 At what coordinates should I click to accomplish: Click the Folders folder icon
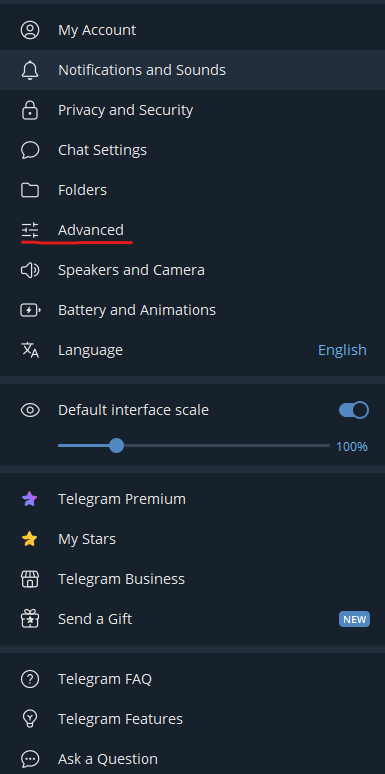30,190
